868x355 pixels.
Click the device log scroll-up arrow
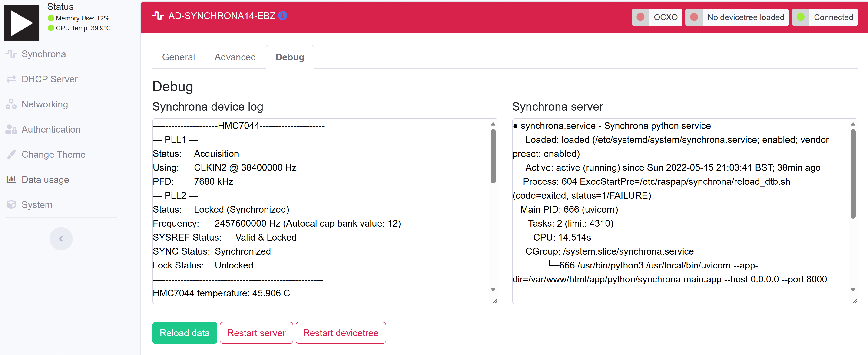tap(493, 124)
